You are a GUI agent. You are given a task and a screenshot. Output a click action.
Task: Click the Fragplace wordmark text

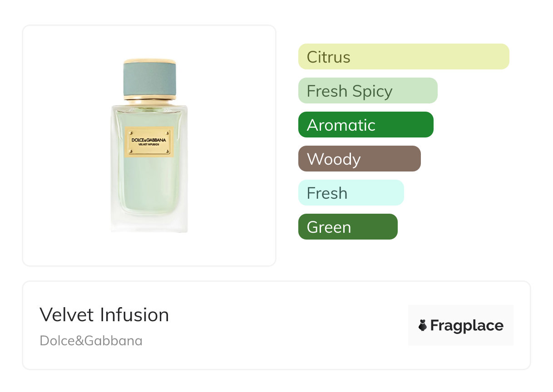[467, 326]
